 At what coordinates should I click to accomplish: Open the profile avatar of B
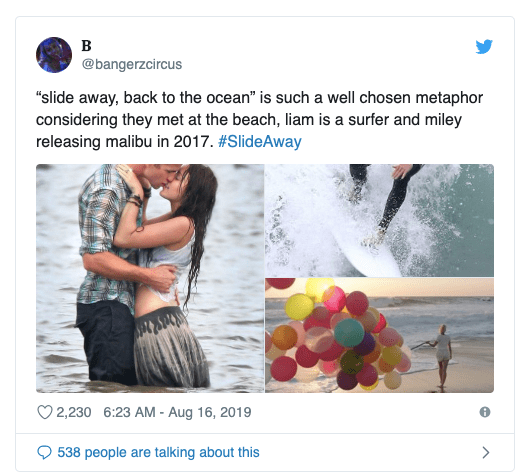click(x=54, y=55)
